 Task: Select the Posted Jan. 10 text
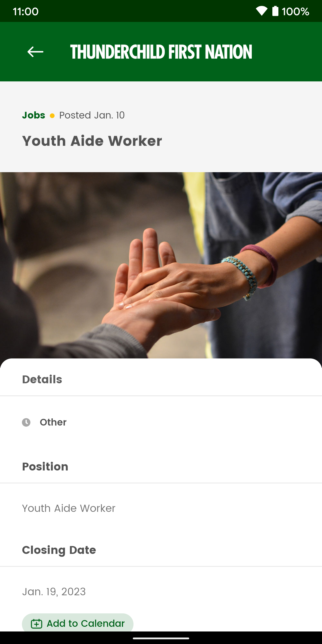[x=92, y=115]
